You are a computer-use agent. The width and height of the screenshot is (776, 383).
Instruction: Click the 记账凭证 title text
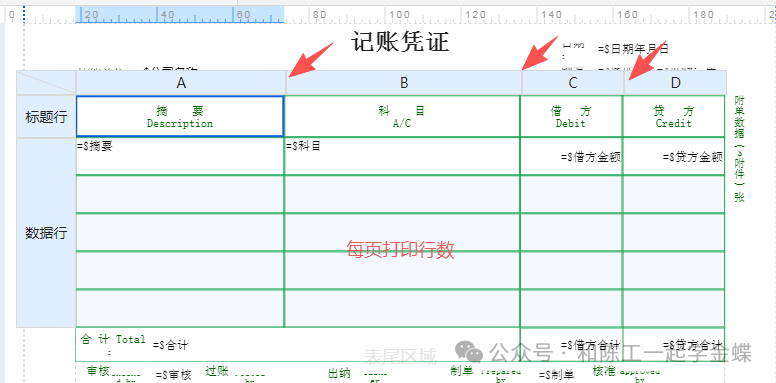[x=400, y=42]
